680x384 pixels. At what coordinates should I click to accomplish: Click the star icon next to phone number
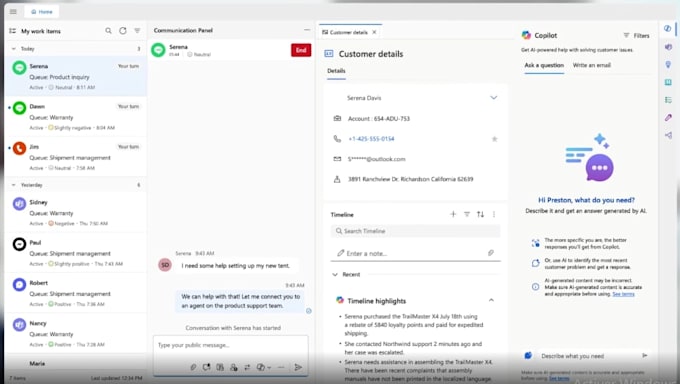tap(494, 139)
